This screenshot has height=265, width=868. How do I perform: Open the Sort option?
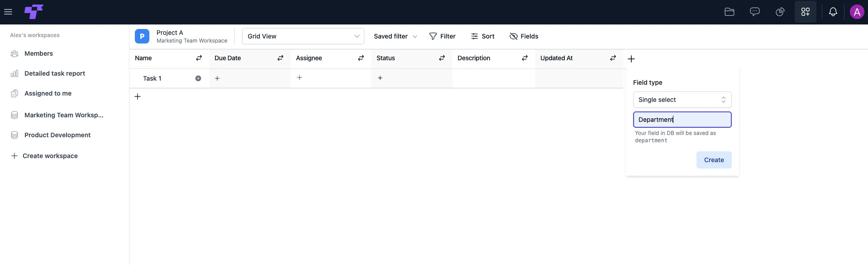[x=482, y=36]
